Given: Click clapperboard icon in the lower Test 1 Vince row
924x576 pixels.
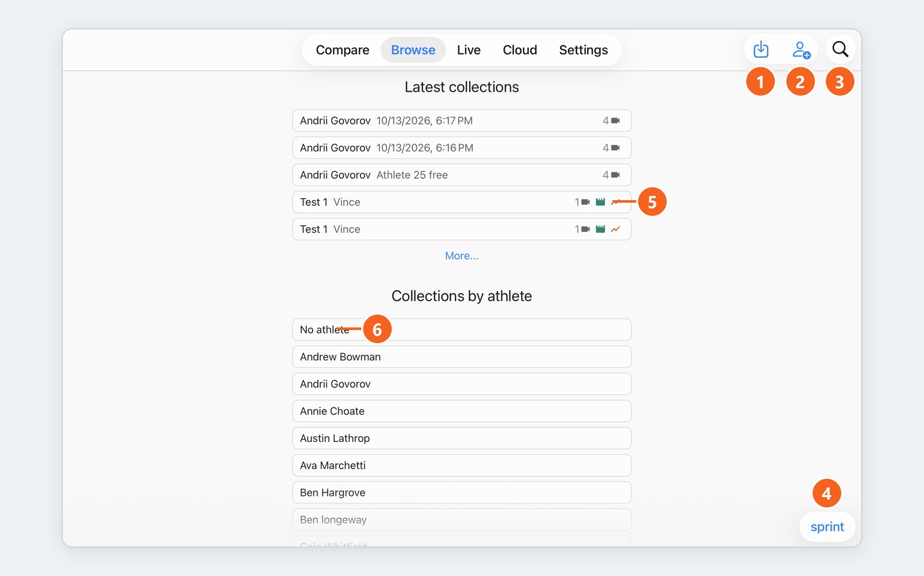Looking at the screenshot, I should click(x=601, y=229).
